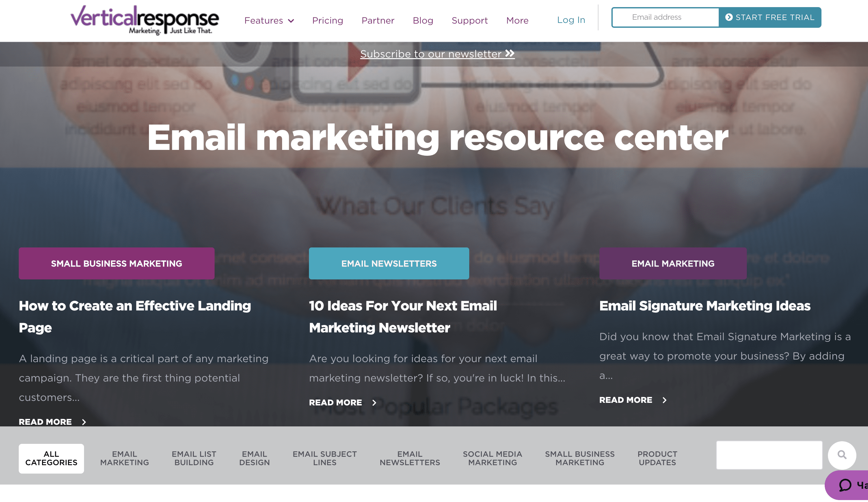Click the Log In button
The width and height of the screenshot is (868, 502).
pos(571,20)
